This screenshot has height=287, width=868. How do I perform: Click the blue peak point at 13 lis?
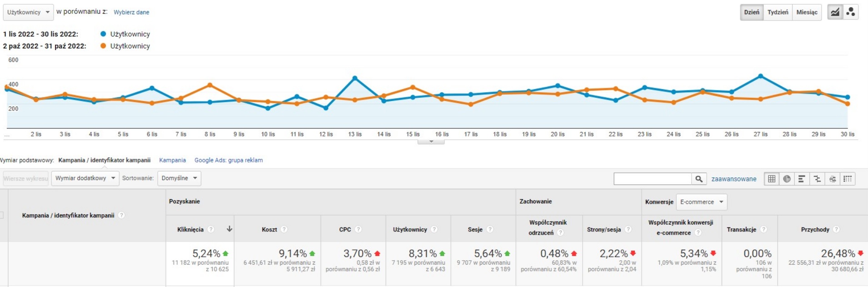pyautogui.click(x=355, y=78)
